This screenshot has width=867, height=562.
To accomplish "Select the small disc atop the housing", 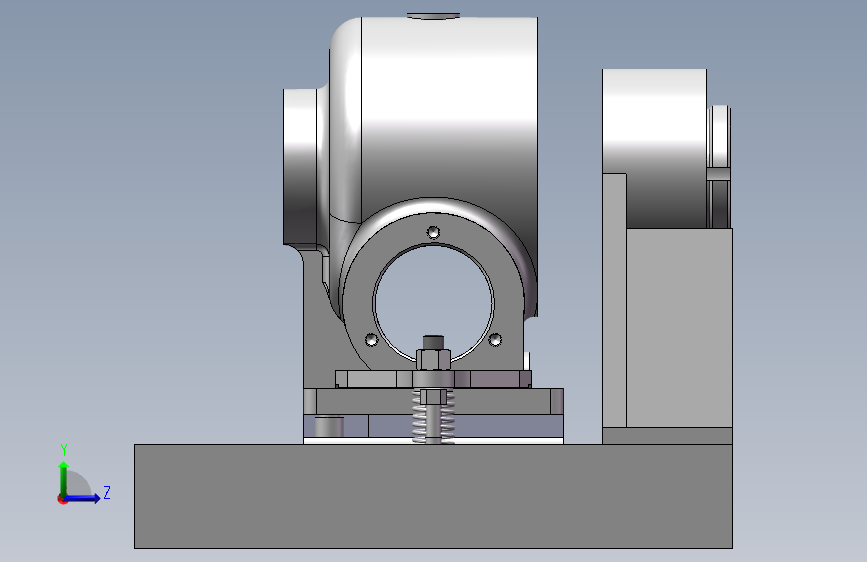I will [434, 15].
